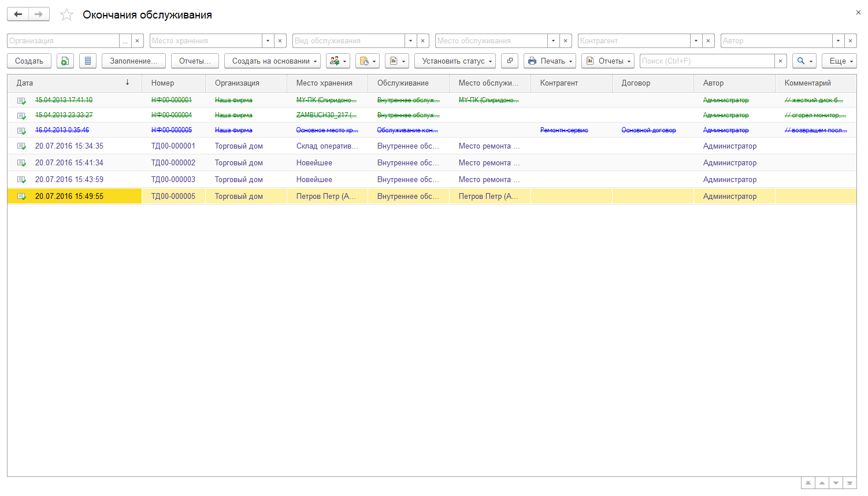Click the copy document icon next to Создать
868x496 pixels.
pyautogui.click(x=65, y=61)
